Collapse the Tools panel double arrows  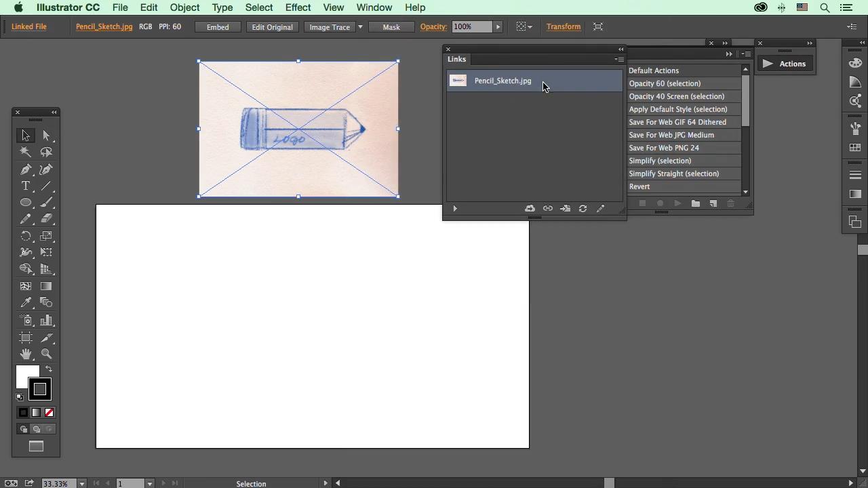[x=54, y=112]
